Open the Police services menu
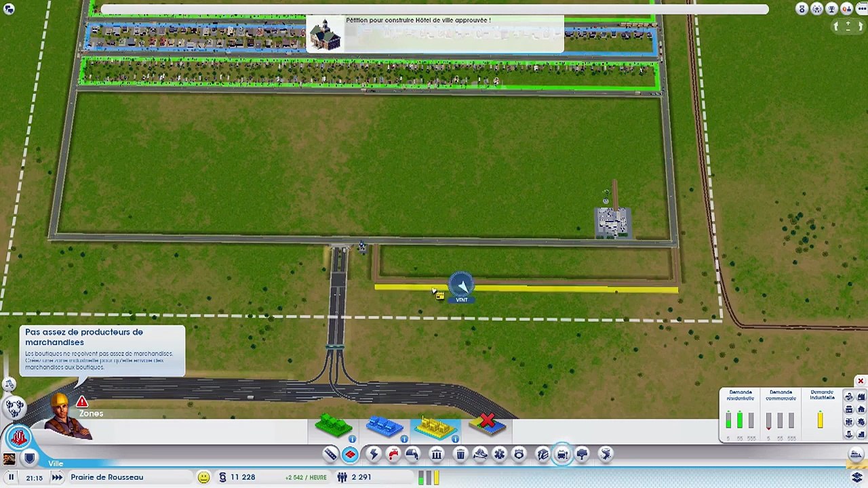 pyautogui.click(x=519, y=454)
